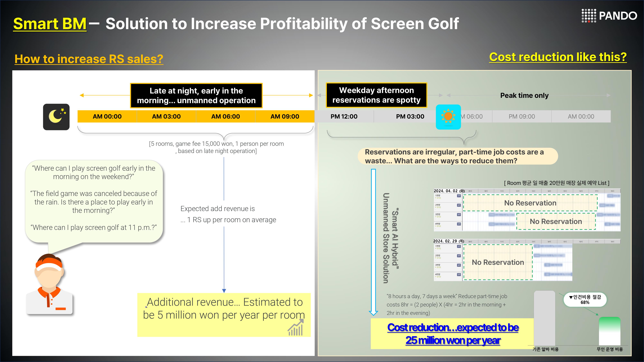Click the 'Peak time only' label

click(524, 95)
